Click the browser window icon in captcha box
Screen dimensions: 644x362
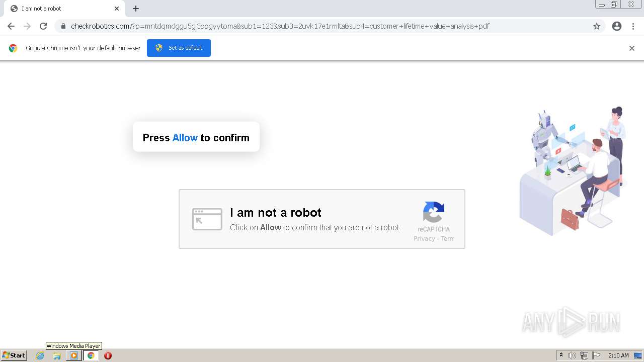(207, 219)
